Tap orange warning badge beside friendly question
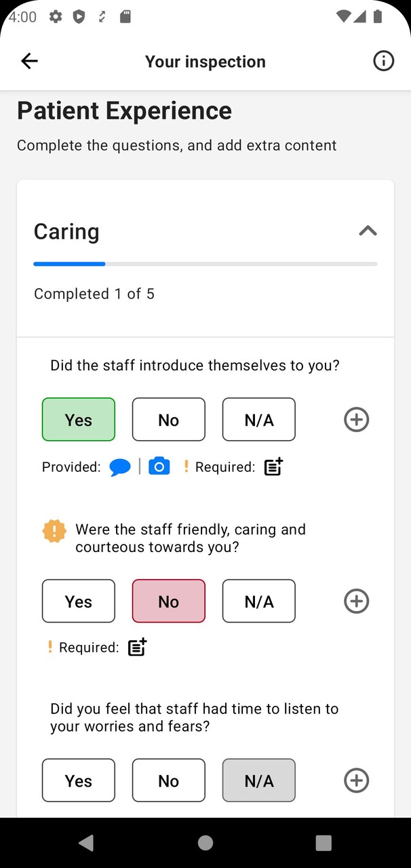The width and height of the screenshot is (411, 868). (54, 531)
